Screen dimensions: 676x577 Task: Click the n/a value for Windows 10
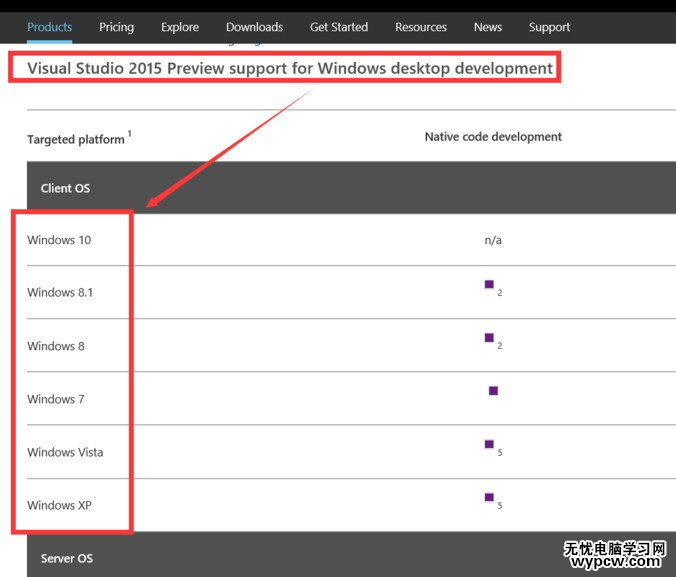coord(493,240)
